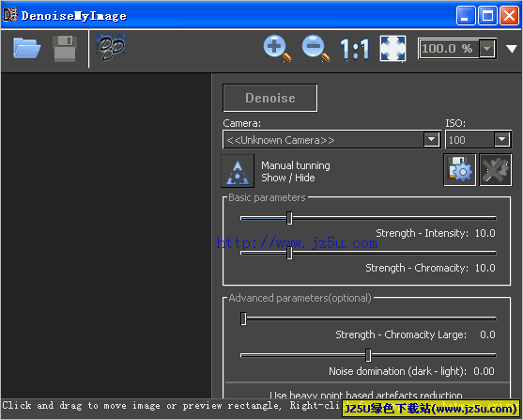Viewport: 523px width, 420px height.
Task: Maximize the DenoiseMyImage window
Action: [x=487, y=15]
